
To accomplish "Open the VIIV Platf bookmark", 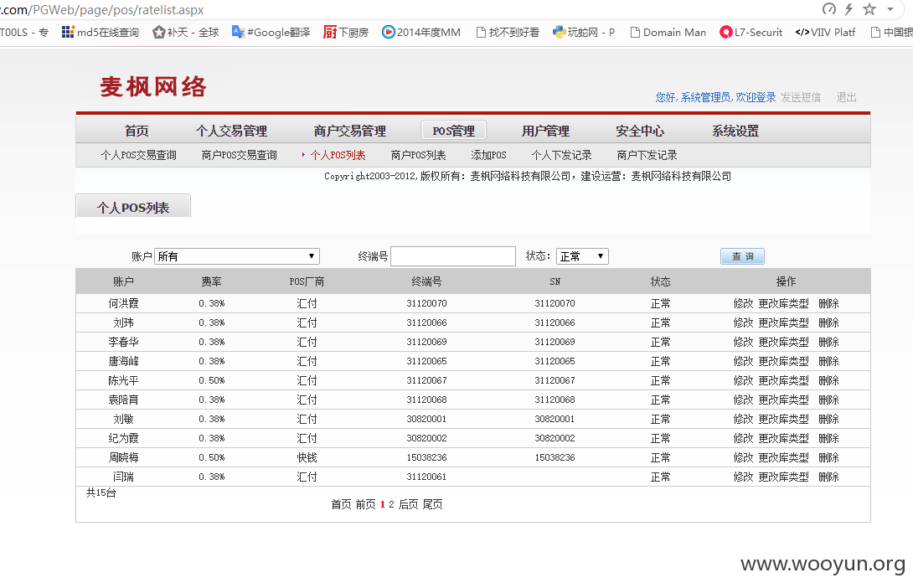I will (x=825, y=32).
